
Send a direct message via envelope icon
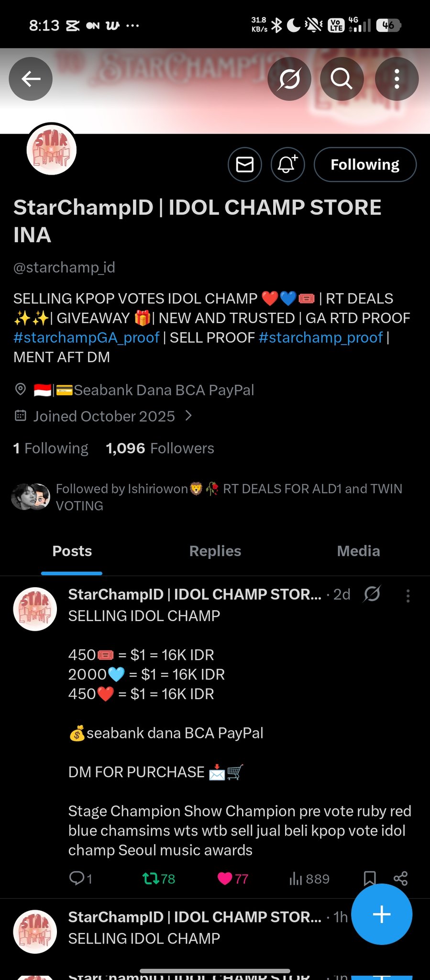point(245,165)
